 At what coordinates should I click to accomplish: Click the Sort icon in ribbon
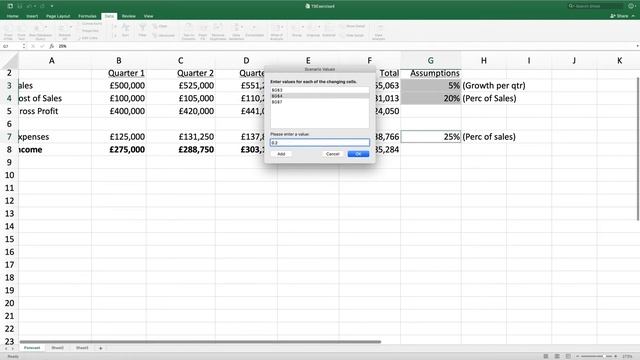click(x=125, y=31)
